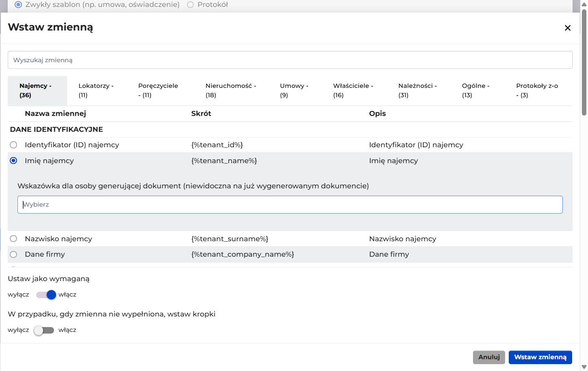Screen dimensions: 588x371
Task: Switch to the Nieruchomość tab
Action: (231, 90)
